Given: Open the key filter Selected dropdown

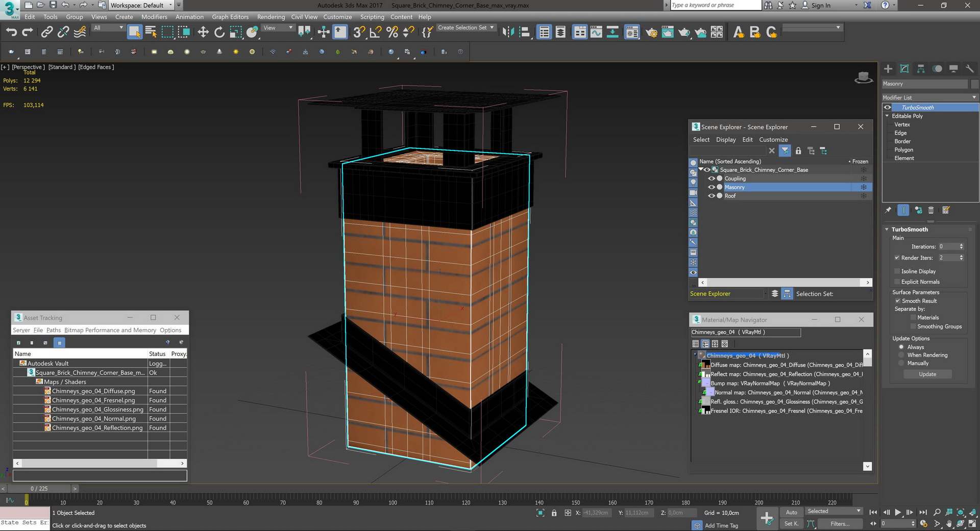Looking at the screenshot, I should [x=834, y=511].
